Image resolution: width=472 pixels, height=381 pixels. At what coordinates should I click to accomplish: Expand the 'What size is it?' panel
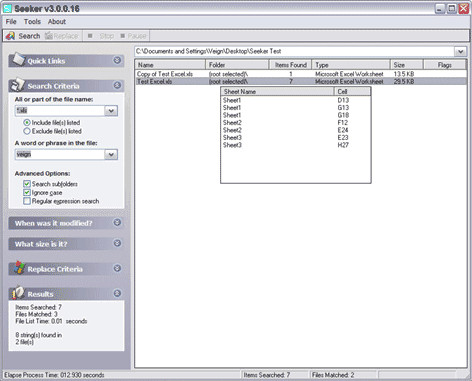(x=117, y=243)
